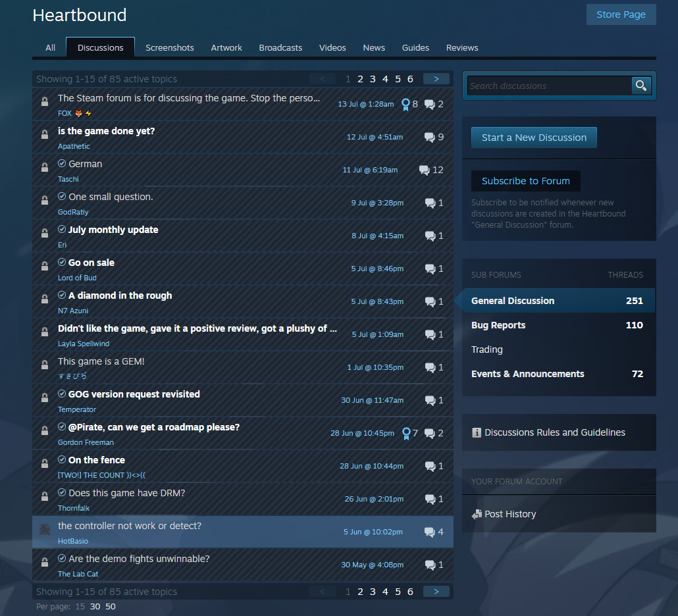Select the Trading sub forum
The height and width of the screenshot is (616, 678).
point(487,349)
